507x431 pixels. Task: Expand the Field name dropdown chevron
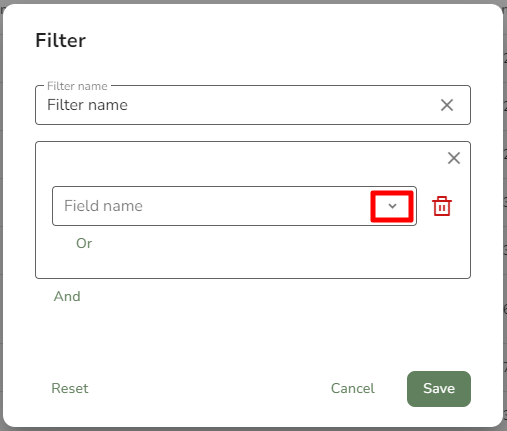pyautogui.click(x=392, y=206)
